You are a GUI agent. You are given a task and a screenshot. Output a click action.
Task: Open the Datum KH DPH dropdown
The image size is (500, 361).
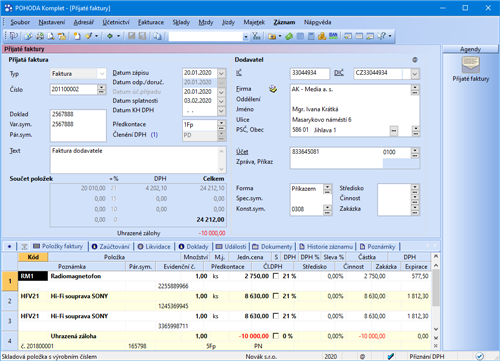pyautogui.click(x=221, y=111)
